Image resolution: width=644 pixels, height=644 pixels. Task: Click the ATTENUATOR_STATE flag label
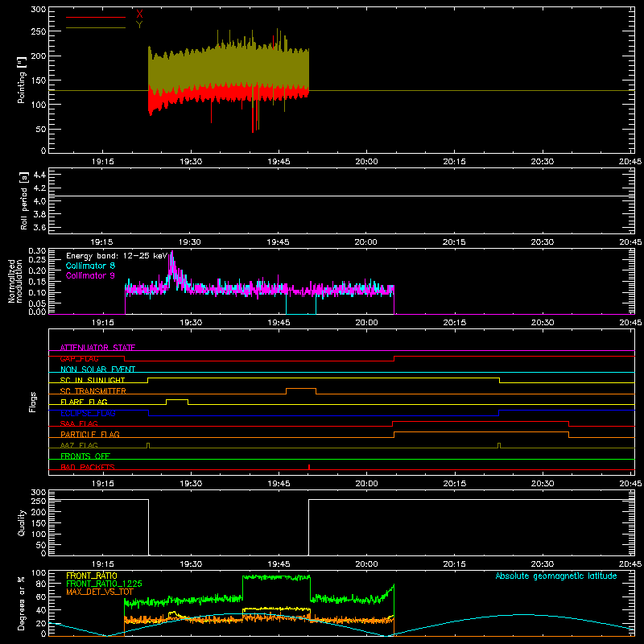pyautogui.click(x=97, y=348)
